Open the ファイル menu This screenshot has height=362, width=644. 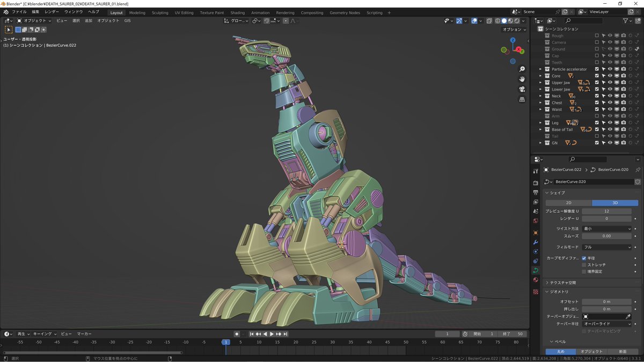click(19, 12)
